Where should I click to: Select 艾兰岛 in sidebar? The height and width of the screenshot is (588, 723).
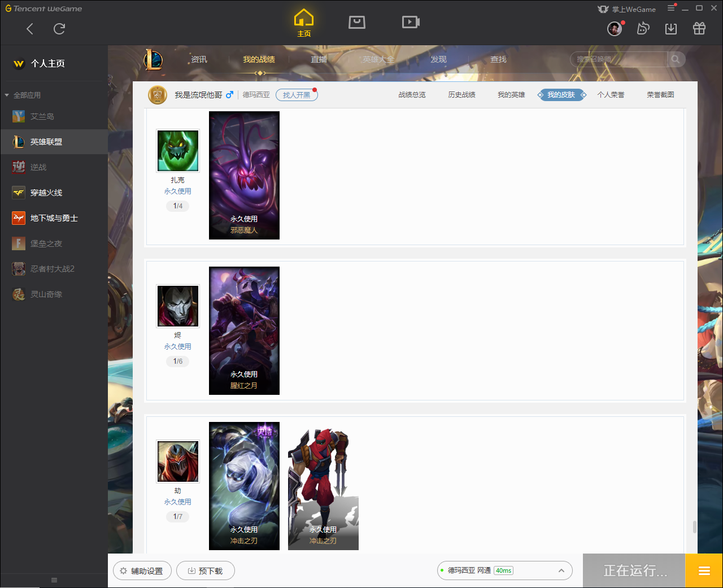point(54,116)
